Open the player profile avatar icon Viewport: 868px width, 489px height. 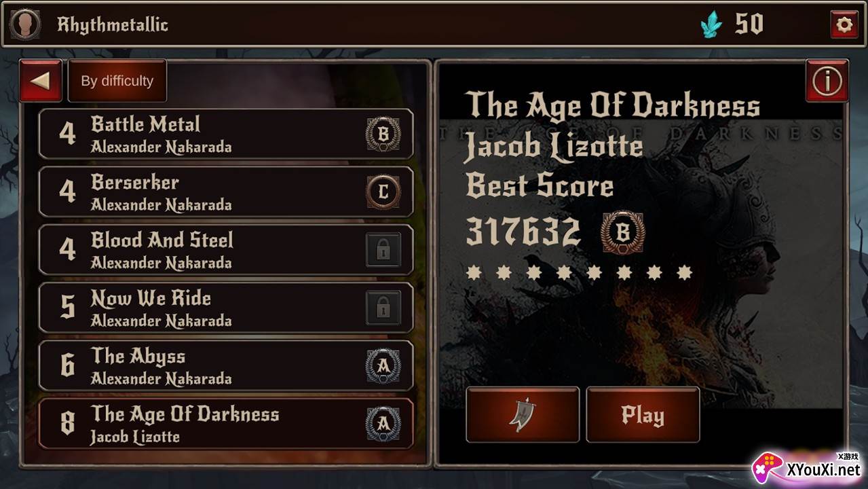pyautogui.click(x=24, y=24)
